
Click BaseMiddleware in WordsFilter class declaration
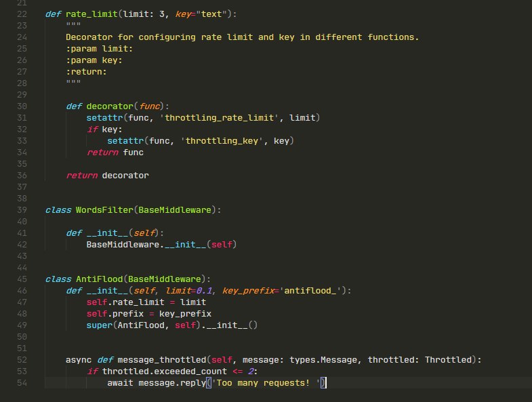click(x=175, y=210)
